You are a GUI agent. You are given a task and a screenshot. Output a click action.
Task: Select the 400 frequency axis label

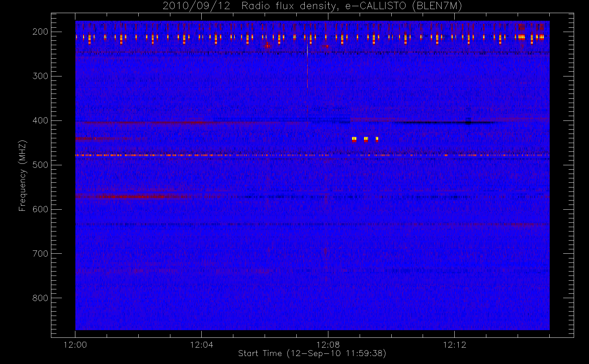(40, 120)
